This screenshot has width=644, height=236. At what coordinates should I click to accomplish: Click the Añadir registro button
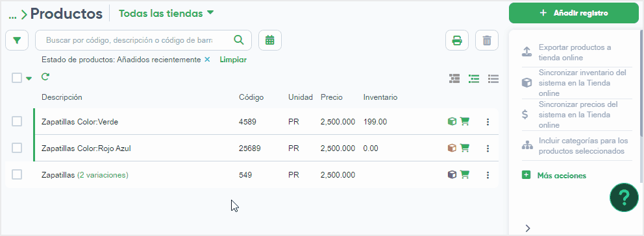(x=574, y=13)
